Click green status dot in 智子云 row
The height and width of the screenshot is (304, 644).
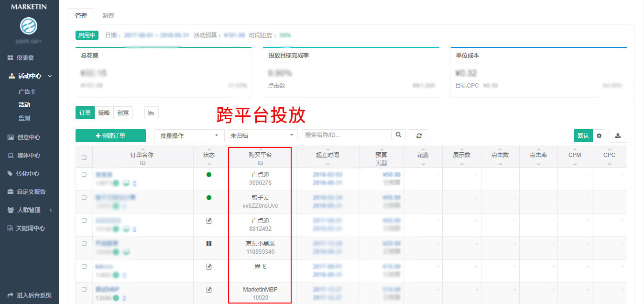tap(209, 198)
